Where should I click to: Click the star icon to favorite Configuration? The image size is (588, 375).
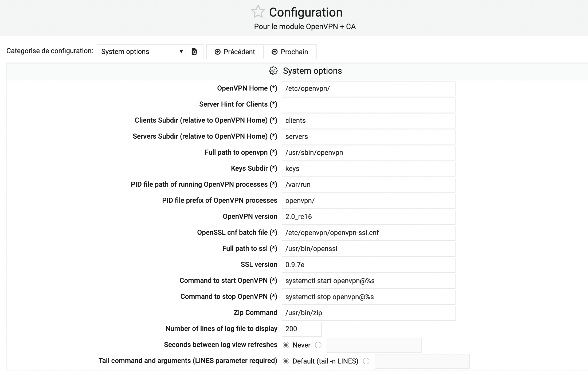[258, 12]
